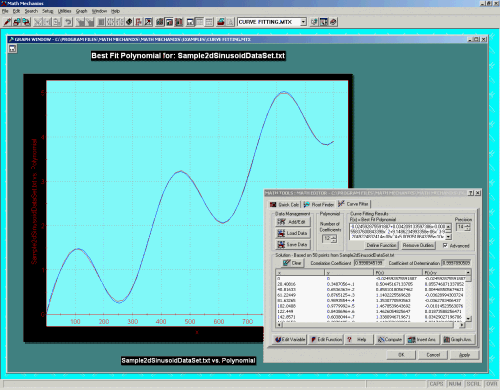This screenshot has height=390, width=500.
Task: Decrease Precision value with down arrow
Action: (x=467, y=229)
